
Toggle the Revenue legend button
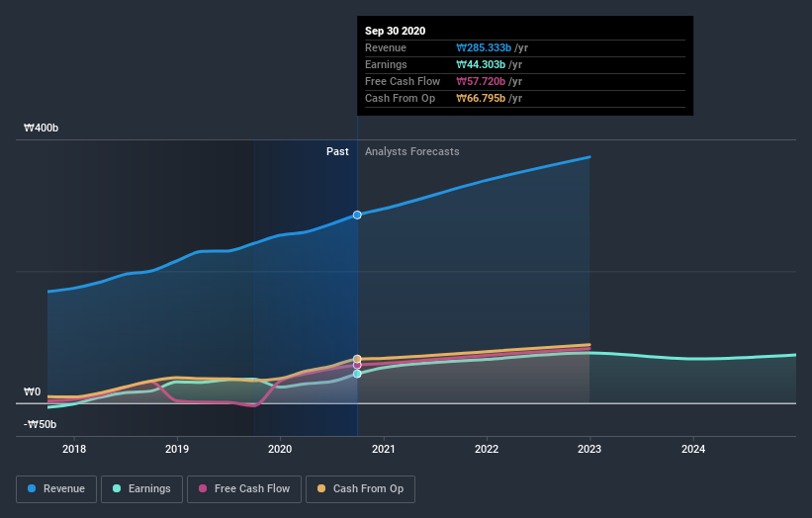(x=56, y=489)
